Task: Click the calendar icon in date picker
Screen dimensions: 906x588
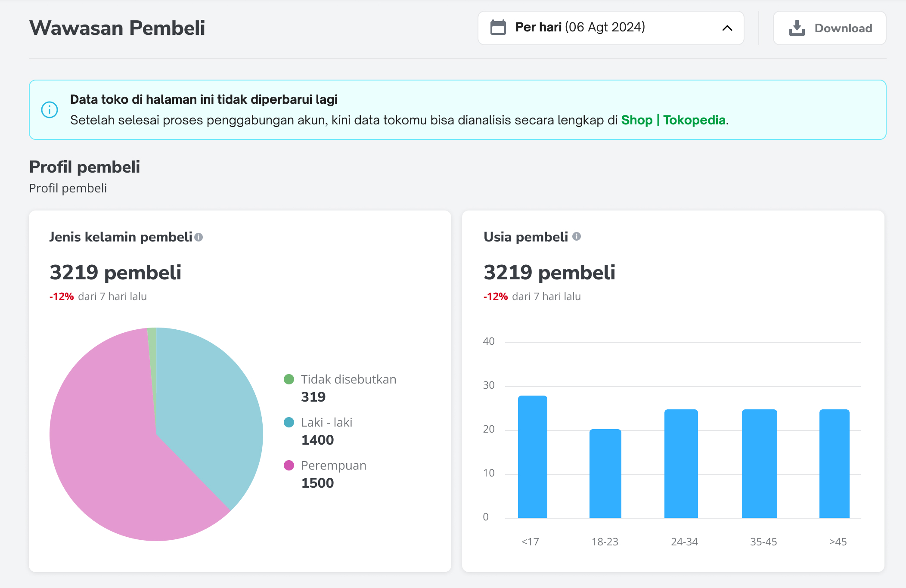Action: pyautogui.click(x=498, y=28)
